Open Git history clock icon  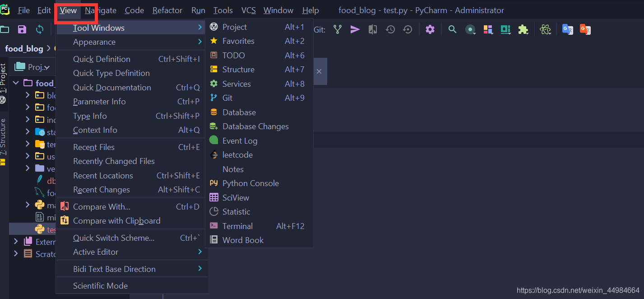[390, 29]
